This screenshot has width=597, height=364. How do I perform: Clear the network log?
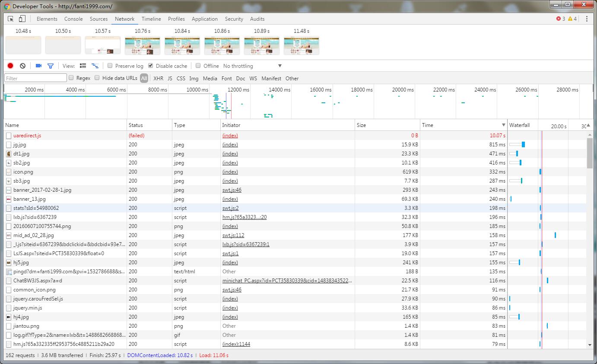(x=22, y=66)
